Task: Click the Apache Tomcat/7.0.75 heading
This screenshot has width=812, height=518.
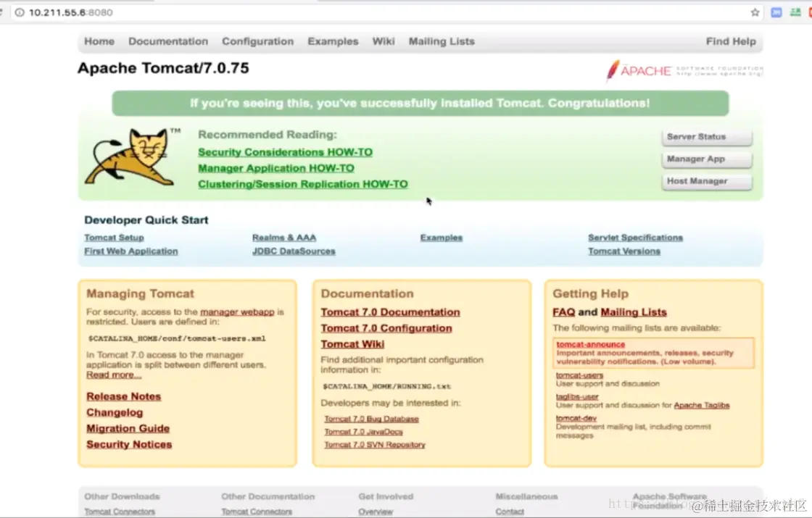Action: click(163, 68)
